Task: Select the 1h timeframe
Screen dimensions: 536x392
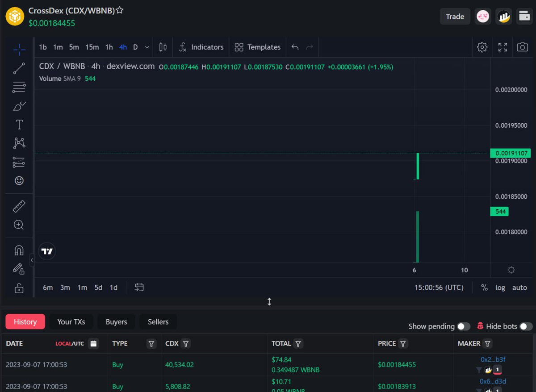Action: pyautogui.click(x=109, y=47)
